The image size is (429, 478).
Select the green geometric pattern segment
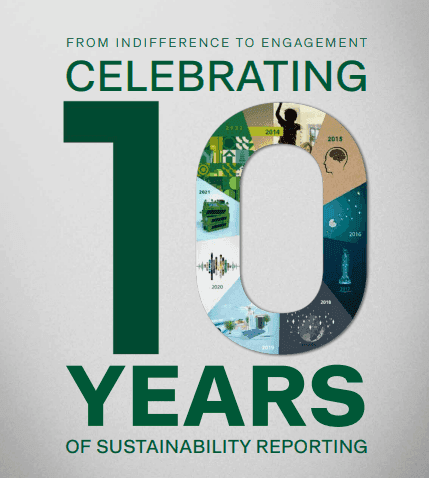tap(223, 155)
